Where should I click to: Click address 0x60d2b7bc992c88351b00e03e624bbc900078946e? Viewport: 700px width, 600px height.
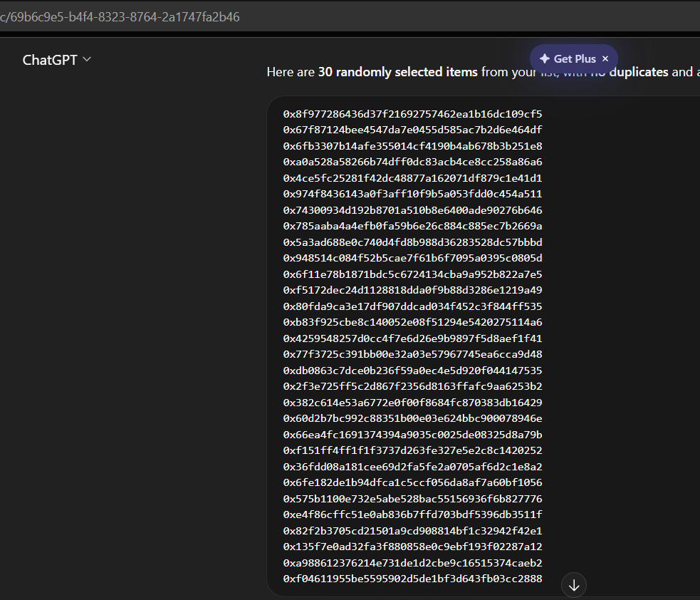412,418
